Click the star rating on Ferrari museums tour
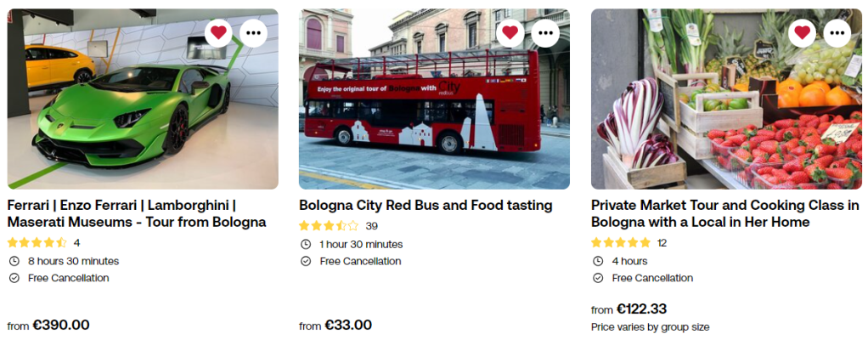868x351 pixels. [37, 242]
